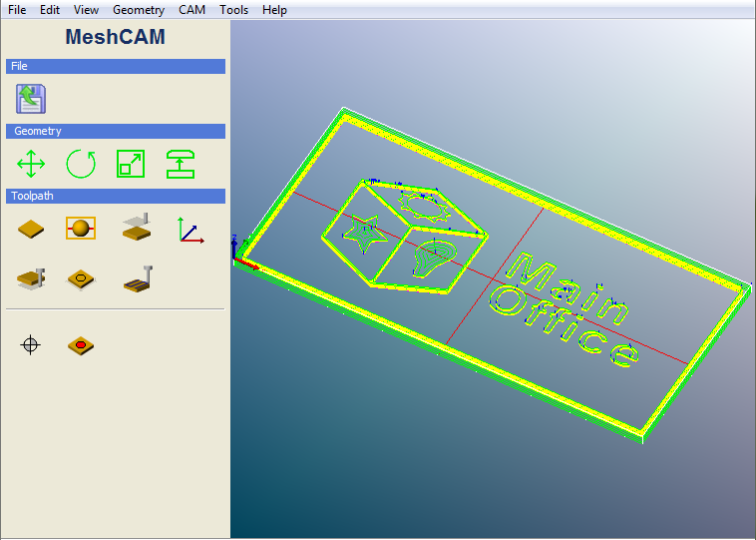Open the Help menu
The width and height of the screenshot is (756, 540).
click(275, 10)
